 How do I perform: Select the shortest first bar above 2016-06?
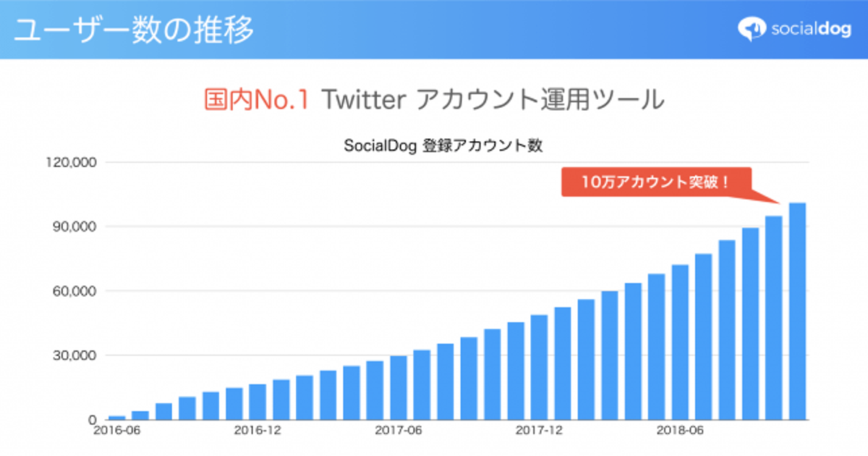pos(117,417)
